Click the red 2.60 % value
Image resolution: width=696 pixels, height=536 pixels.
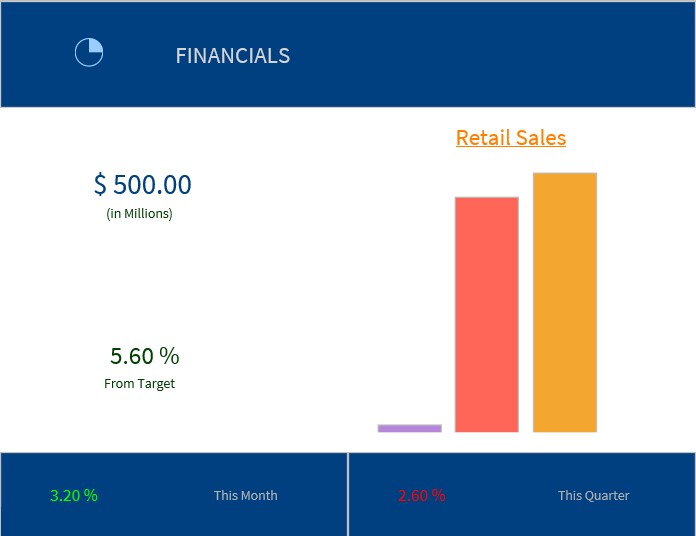(x=421, y=495)
